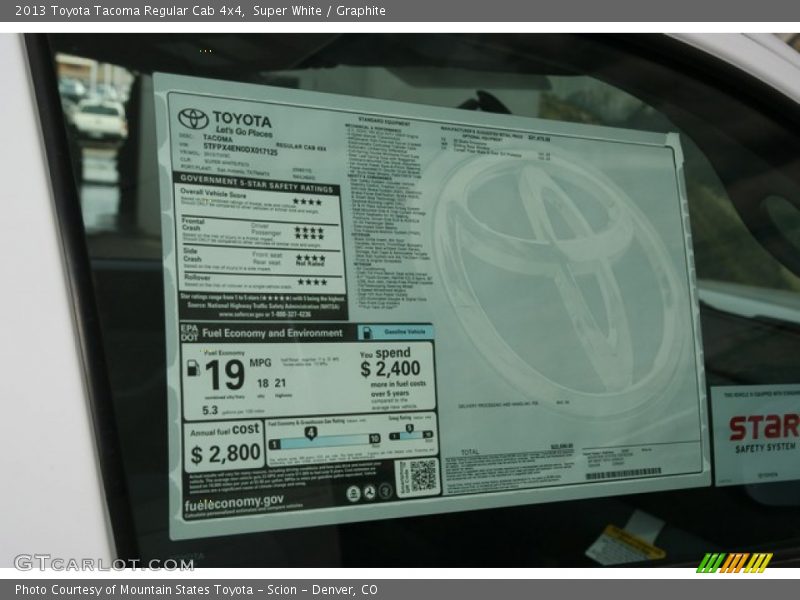The image size is (800, 600).
Task: Click the "TOTAL" label on the price column
Action: point(470,452)
